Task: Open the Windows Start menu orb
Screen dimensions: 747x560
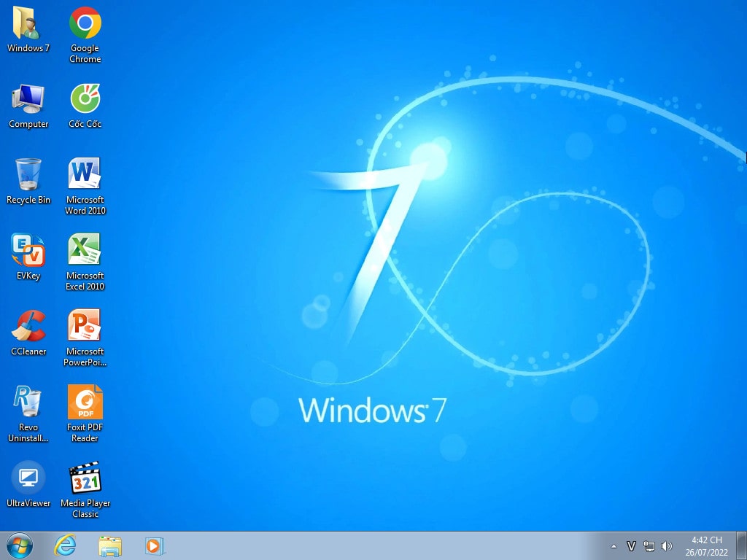Action: [x=20, y=545]
